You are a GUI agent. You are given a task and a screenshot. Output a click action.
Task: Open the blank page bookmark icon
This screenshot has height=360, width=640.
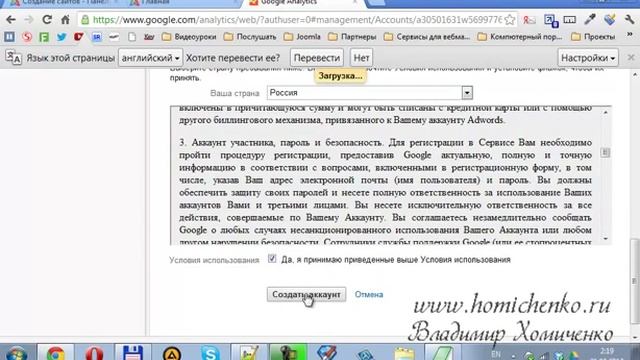point(132,37)
